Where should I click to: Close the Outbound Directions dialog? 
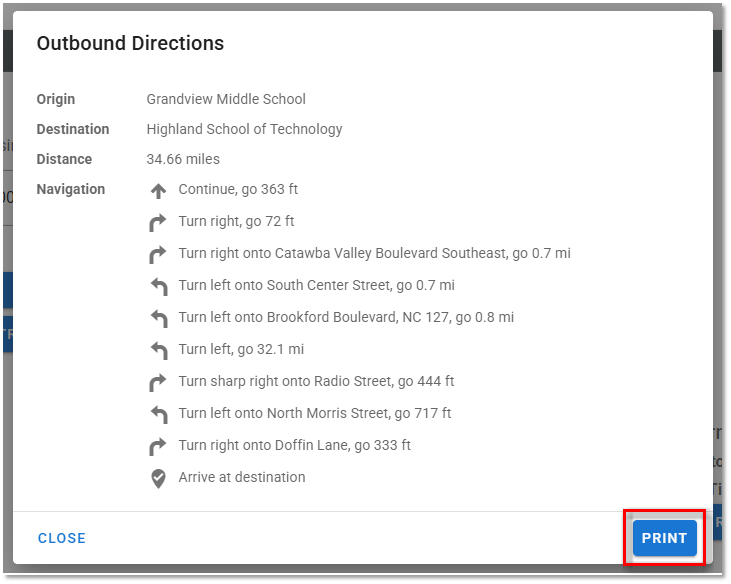pyautogui.click(x=62, y=538)
